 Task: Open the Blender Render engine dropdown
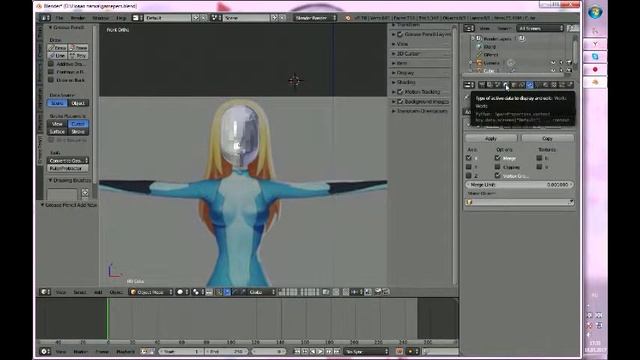point(315,18)
